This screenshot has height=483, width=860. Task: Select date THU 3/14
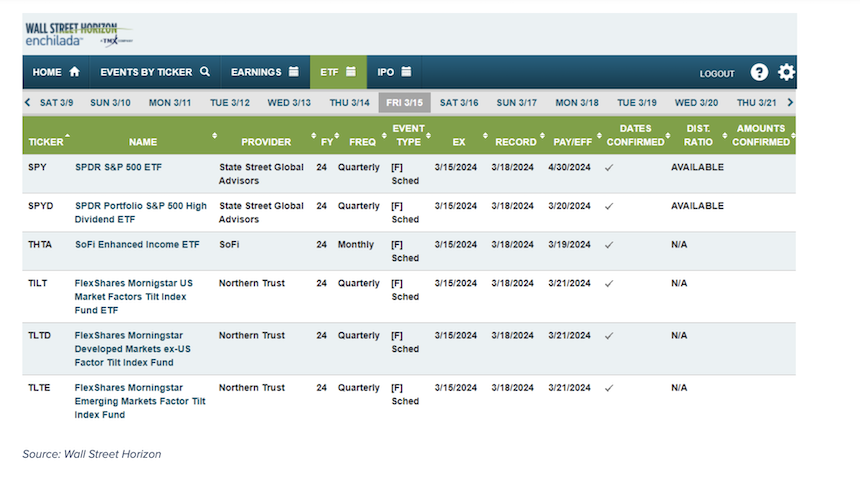(349, 103)
